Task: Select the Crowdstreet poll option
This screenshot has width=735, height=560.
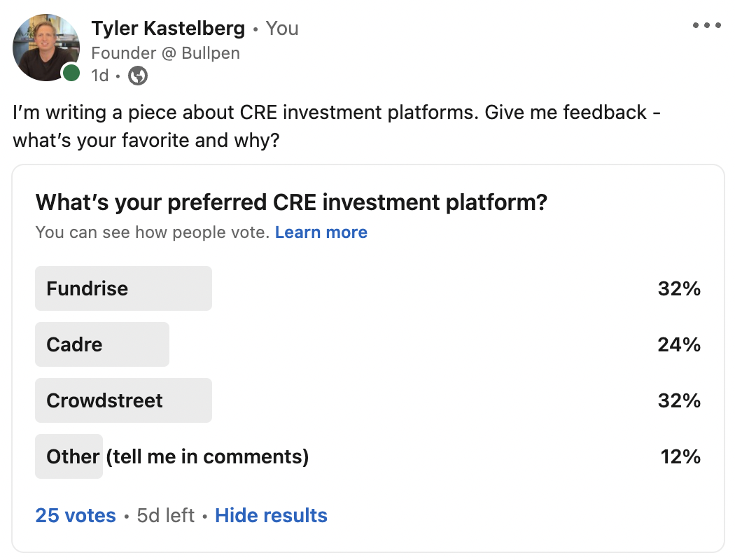Action: pyautogui.click(x=367, y=400)
